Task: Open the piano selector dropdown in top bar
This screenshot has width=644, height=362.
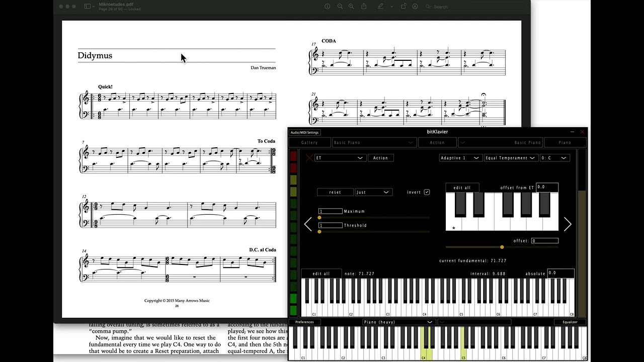Action: pos(501,143)
